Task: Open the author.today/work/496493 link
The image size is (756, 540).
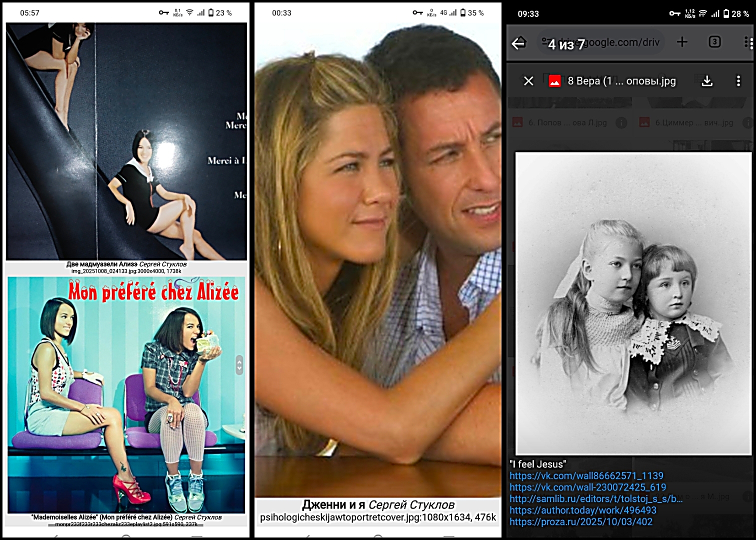Action: [583, 510]
